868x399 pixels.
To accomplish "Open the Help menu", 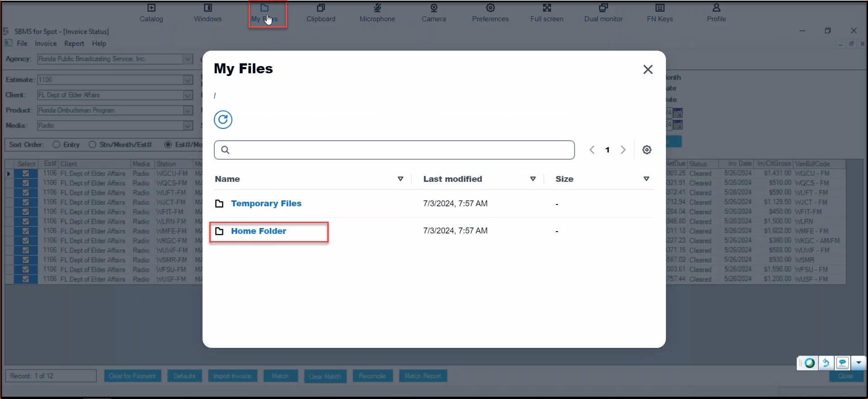I will 99,43.
